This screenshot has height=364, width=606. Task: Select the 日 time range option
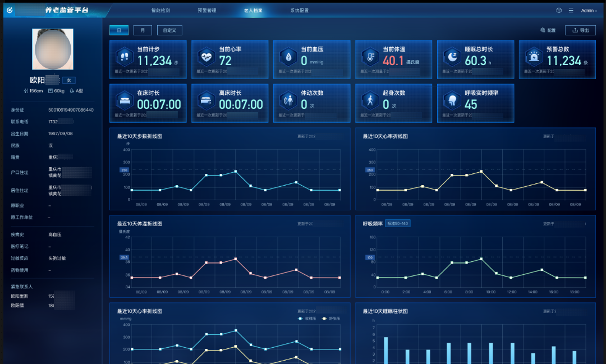coord(119,30)
